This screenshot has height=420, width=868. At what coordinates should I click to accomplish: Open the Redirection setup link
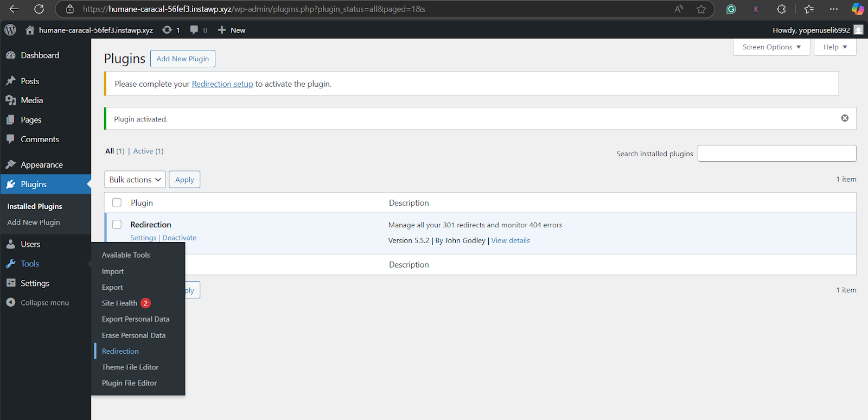pyautogui.click(x=222, y=84)
